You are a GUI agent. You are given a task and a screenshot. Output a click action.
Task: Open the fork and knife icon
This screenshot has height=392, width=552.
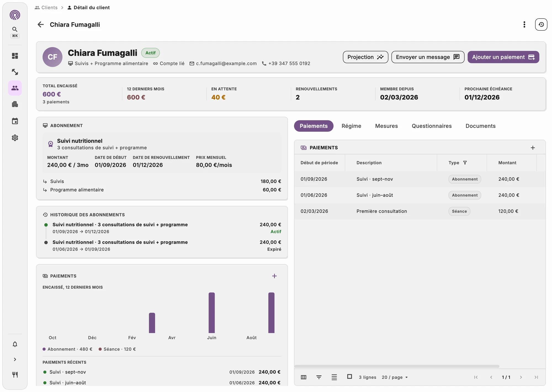pyautogui.click(x=15, y=374)
